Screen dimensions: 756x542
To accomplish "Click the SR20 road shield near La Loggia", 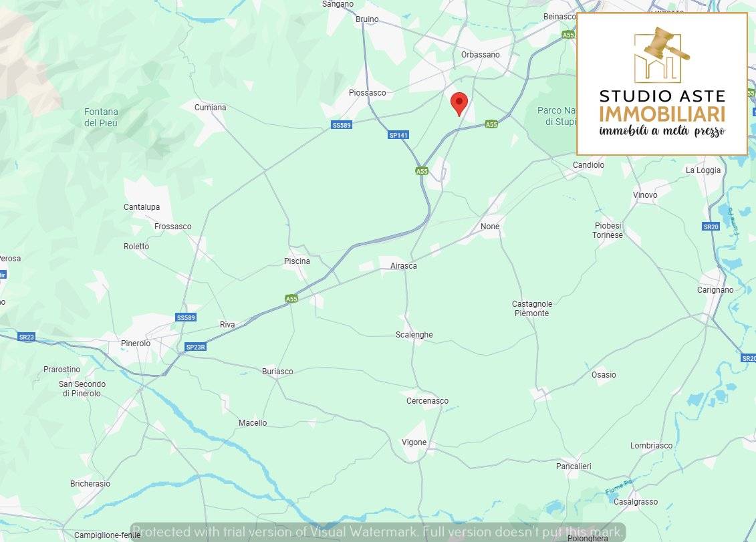I will [711, 226].
